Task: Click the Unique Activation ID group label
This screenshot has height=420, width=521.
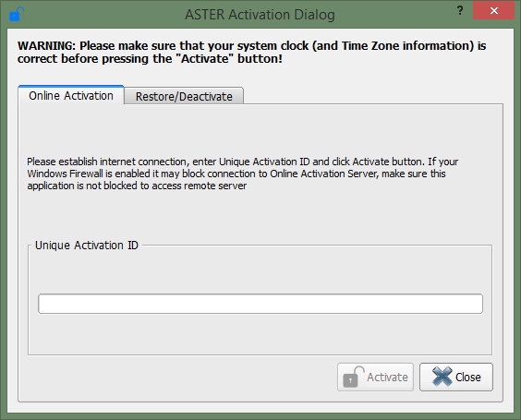Action: (87, 245)
